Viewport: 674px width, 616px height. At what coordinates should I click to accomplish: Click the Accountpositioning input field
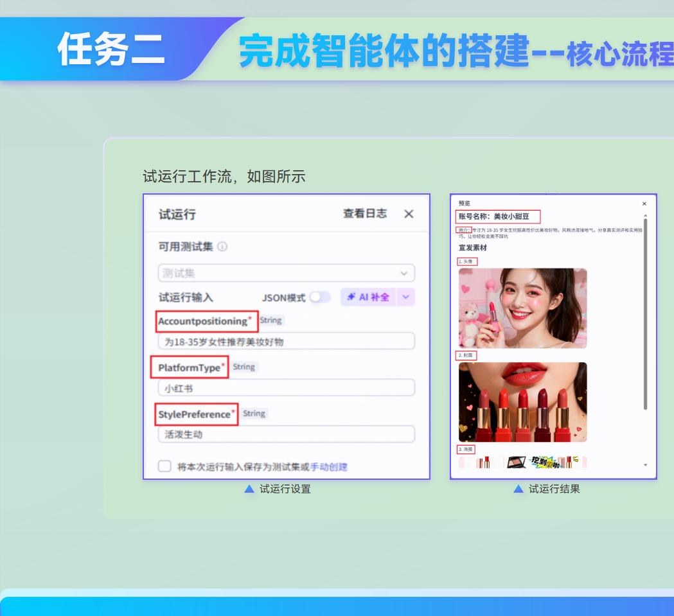tap(287, 341)
